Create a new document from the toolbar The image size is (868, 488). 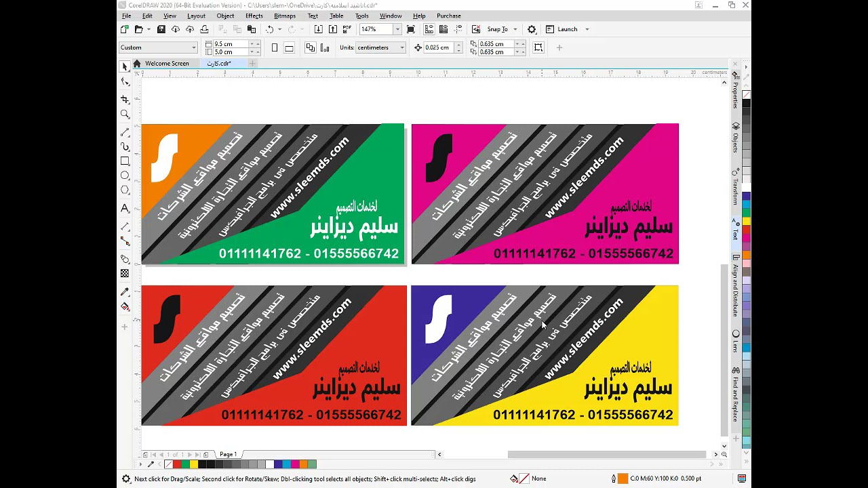124,29
